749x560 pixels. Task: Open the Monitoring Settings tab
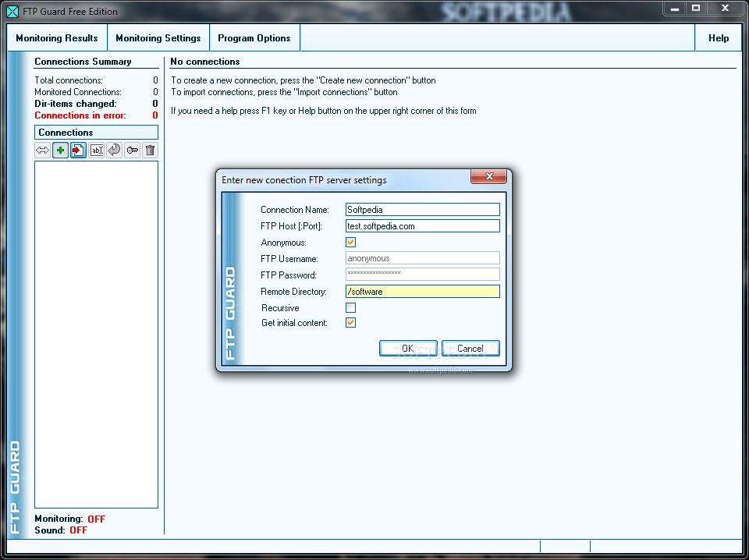tap(158, 38)
